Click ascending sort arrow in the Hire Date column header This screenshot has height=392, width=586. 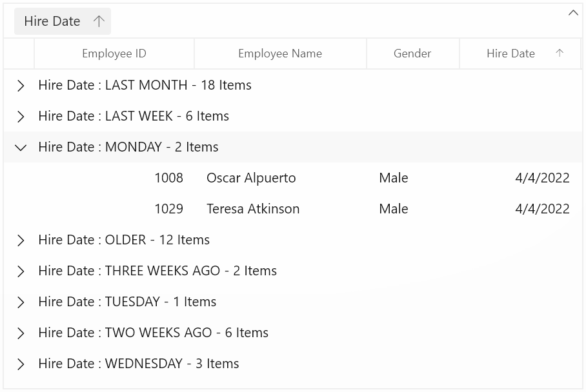pyautogui.click(x=560, y=53)
